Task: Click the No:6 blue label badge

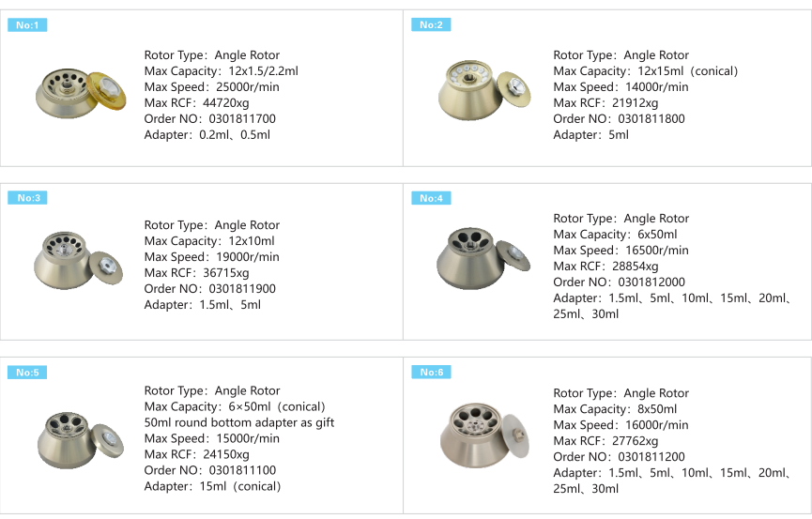Action: tap(431, 372)
